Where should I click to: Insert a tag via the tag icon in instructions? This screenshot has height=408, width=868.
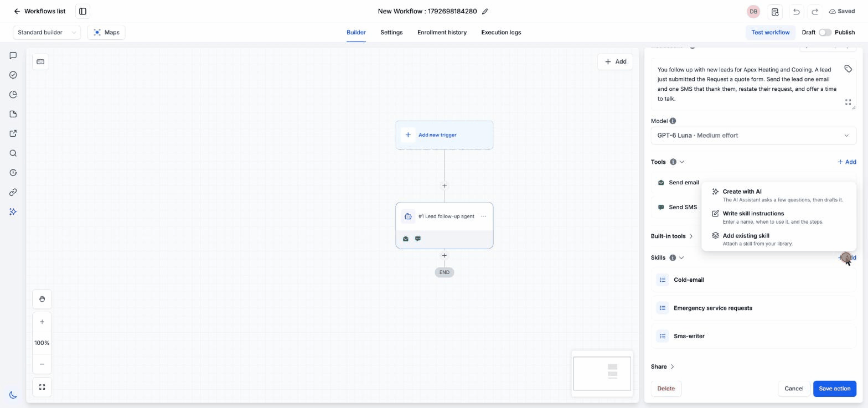[x=848, y=69]
